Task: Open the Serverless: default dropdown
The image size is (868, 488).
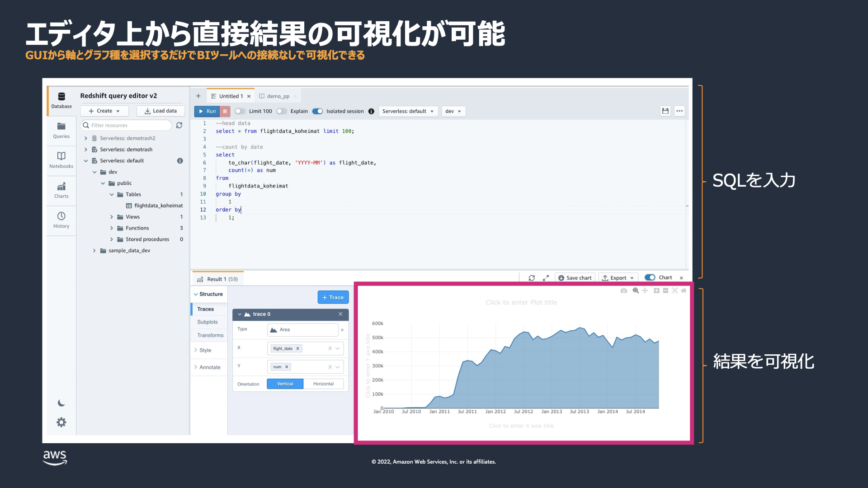Action: point(408,111)
